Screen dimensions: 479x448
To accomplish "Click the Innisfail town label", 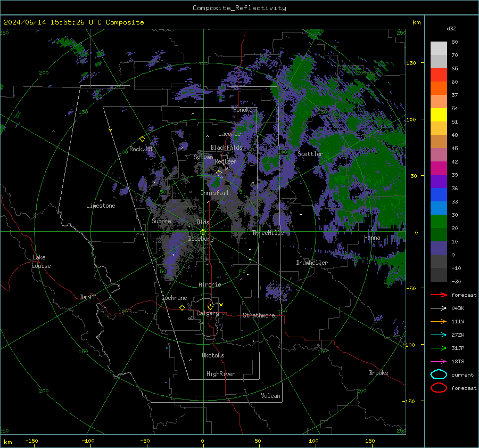I will [214, 193].
